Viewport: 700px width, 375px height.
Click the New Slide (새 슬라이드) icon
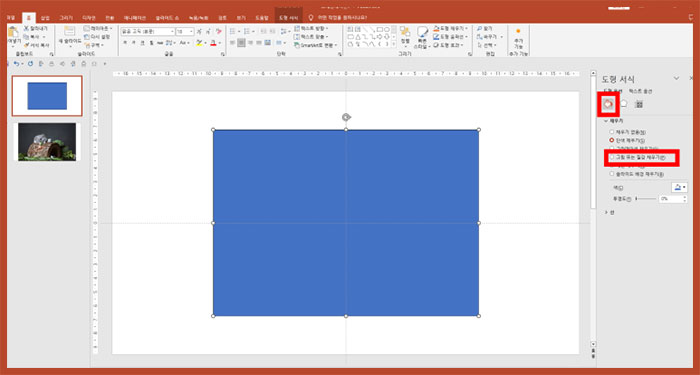(x=69, y=31)
